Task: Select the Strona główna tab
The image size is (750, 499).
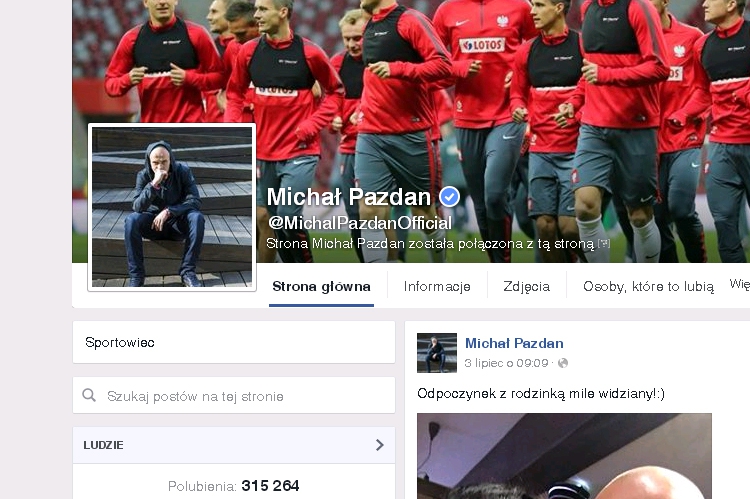Action: pos(321,286)
